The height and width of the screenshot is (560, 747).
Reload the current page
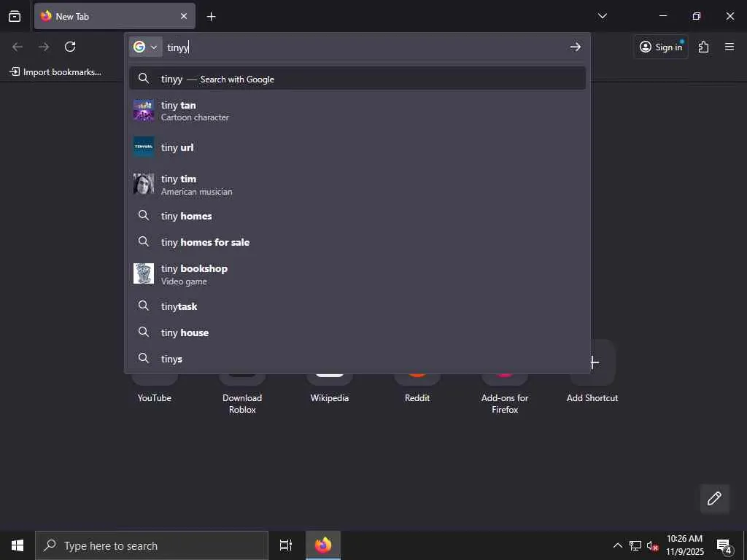[x=70, y=47]
